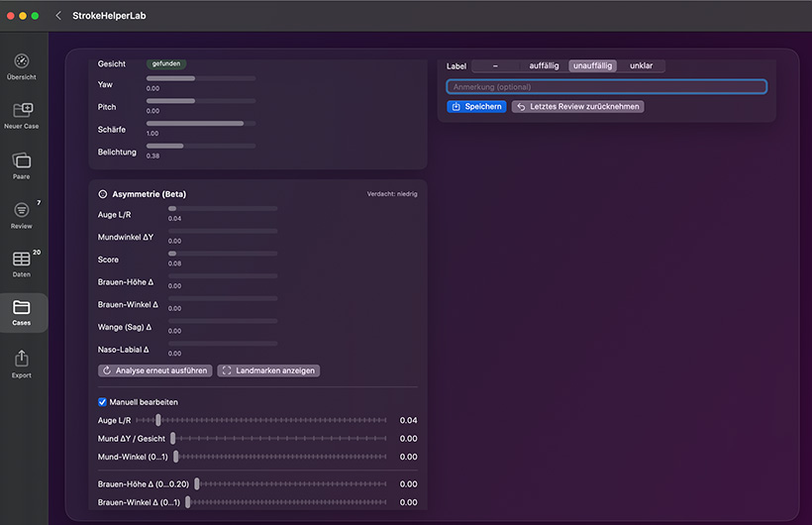812x525 pixels.
Task: Select the dash label segment
Action: point(495,65)
